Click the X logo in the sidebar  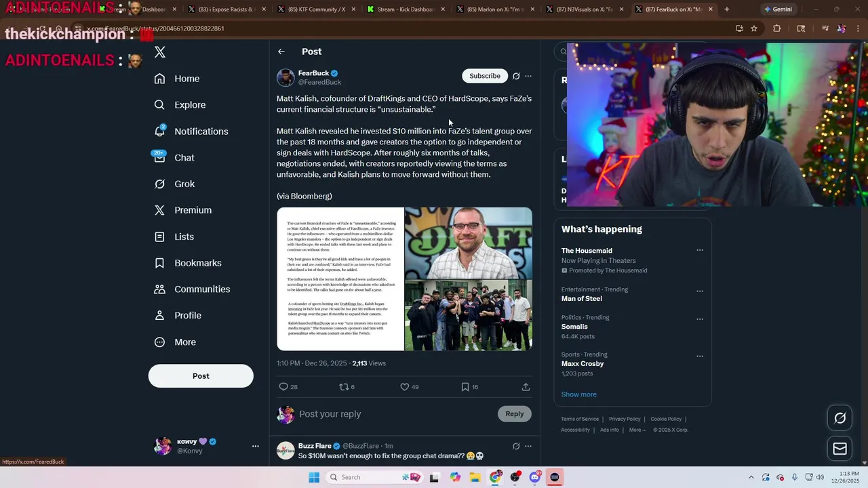click(160, 52)
